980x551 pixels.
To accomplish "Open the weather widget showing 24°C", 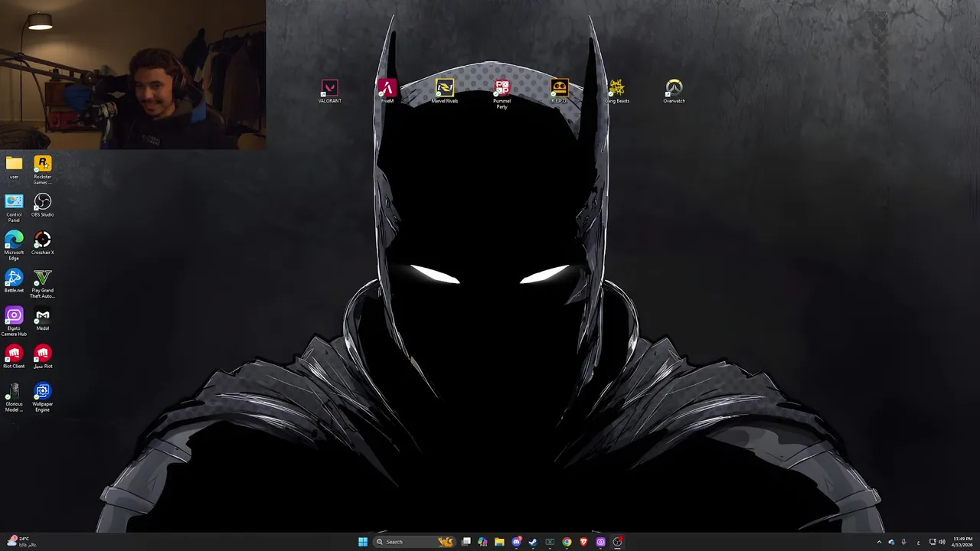I will click(x=21, y=542).
